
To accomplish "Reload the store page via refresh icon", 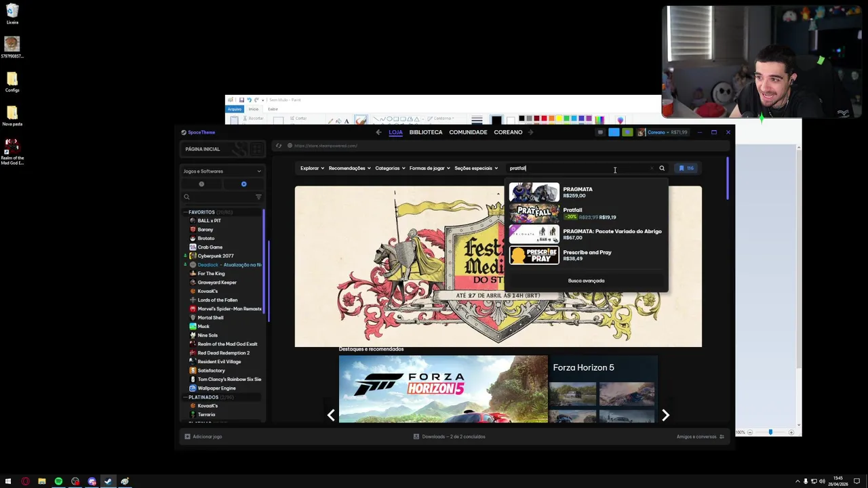I will [278, 146].
